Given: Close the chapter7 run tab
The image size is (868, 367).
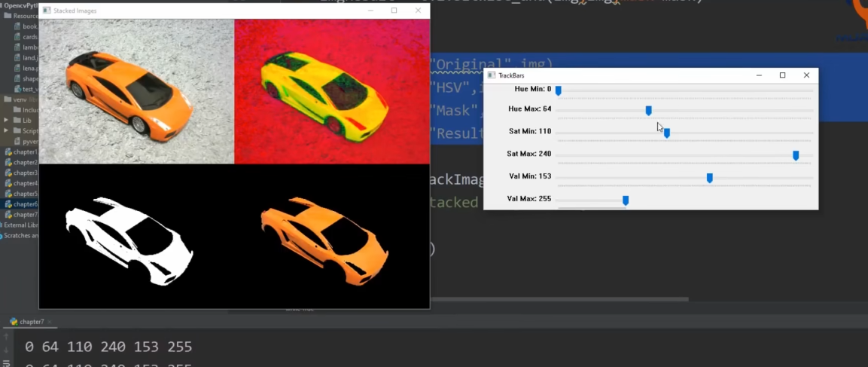Looking at the screenshot, I should [49, 322].
